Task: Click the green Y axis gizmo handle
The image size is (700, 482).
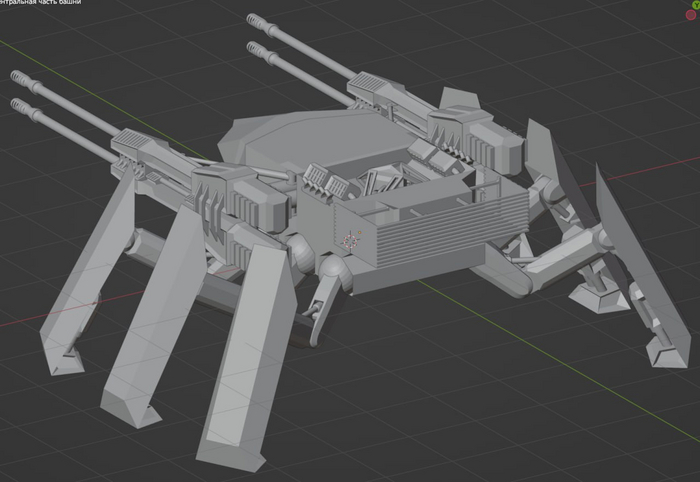Action: point(696,4)
